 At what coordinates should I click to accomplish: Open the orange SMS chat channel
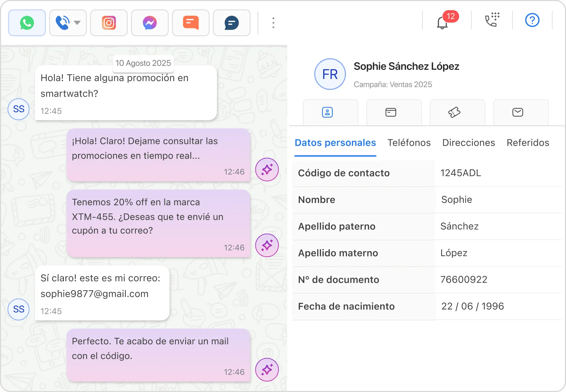tap(191, 23)
